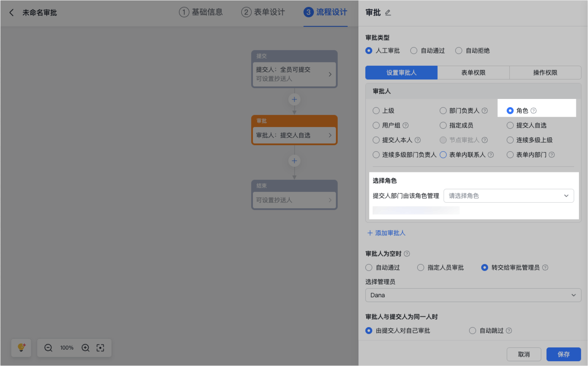Click the zoom out magnifier icon
This screenshot has height=366, width=588.
[48, 348]
